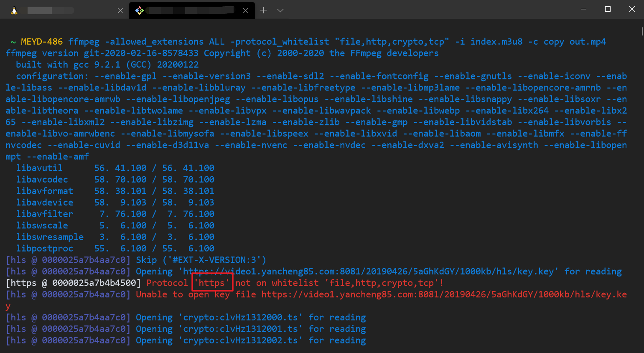644x353 pixels.
Task: Click the libavutil row
Action: (115, 168)
